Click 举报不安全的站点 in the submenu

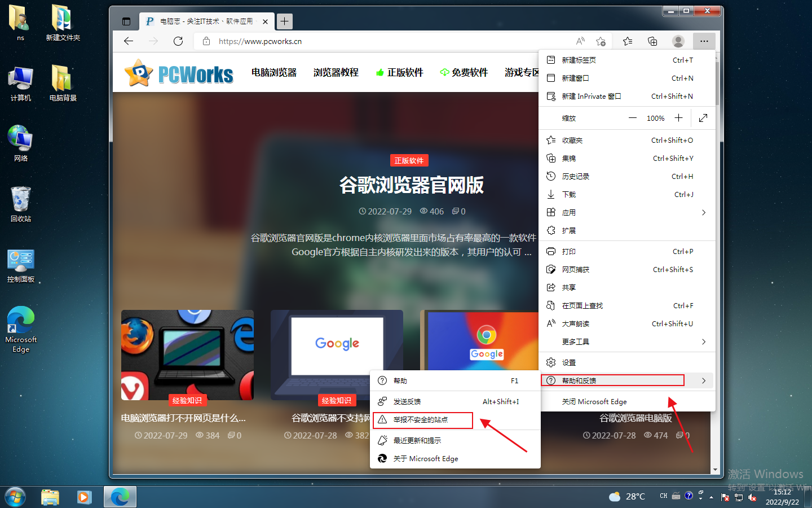pos(455,419)
